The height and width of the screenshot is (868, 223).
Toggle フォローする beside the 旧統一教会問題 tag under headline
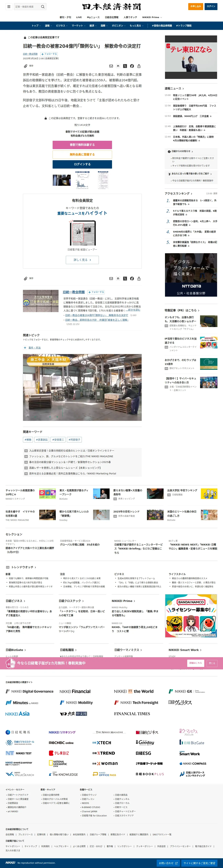click(x=49, y=54)
